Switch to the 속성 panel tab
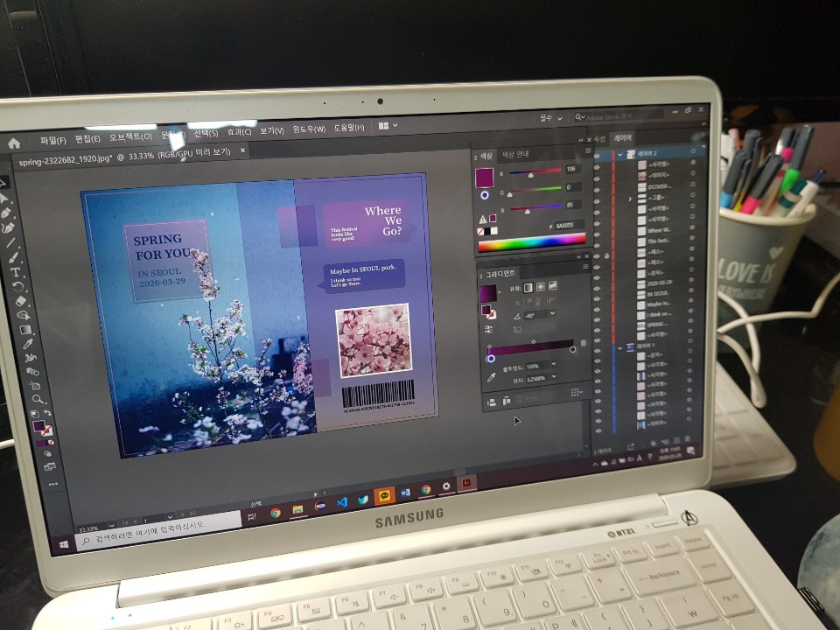840x630 pixels. tap(599, 139)
